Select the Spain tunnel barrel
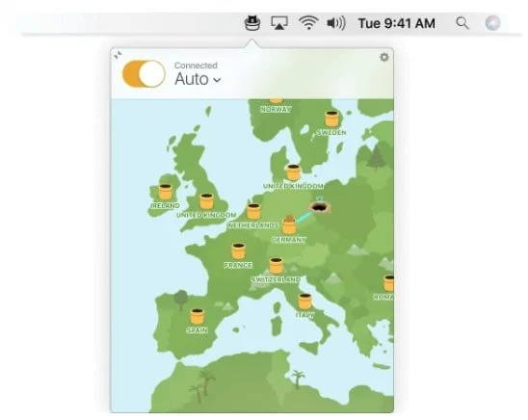The image size is (528, 420). [x=197, y=316]
